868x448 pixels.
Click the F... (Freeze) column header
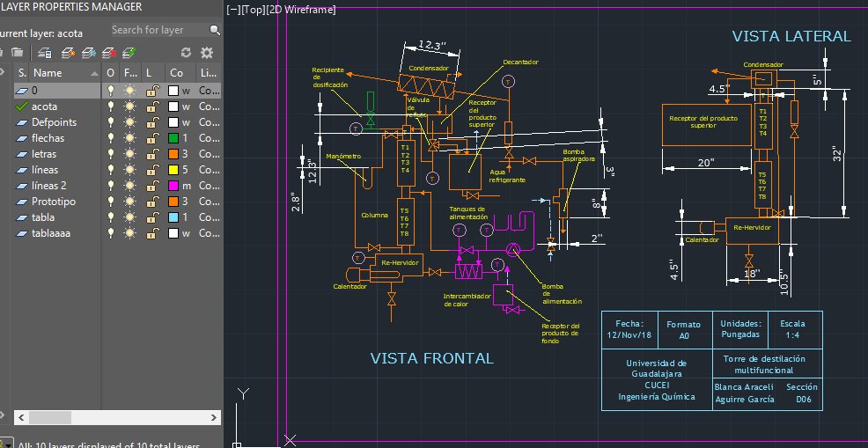point(130,73)
